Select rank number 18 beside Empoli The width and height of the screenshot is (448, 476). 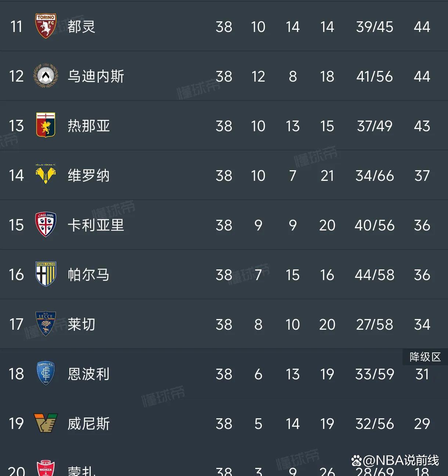click(x=16, y=374)
